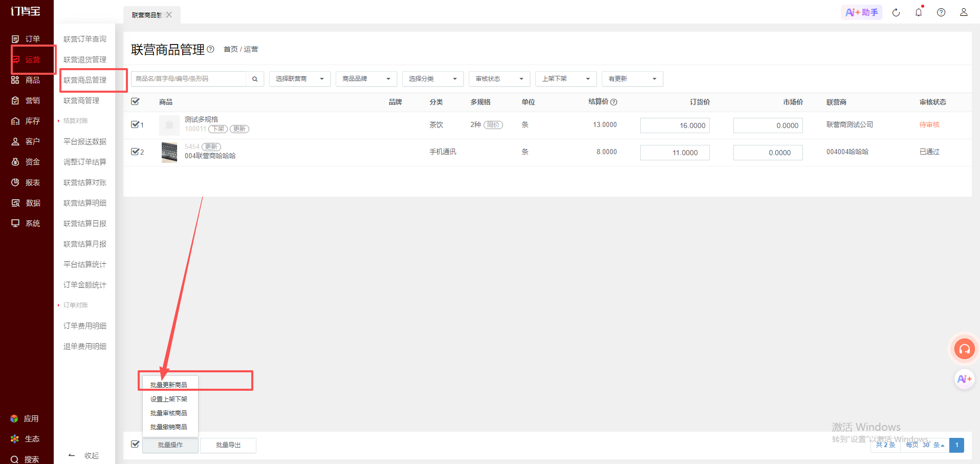The width and height of the screenshot is (980, 464).
Task: Expand the 选择分类 dropdown
Action: (433, 79)
